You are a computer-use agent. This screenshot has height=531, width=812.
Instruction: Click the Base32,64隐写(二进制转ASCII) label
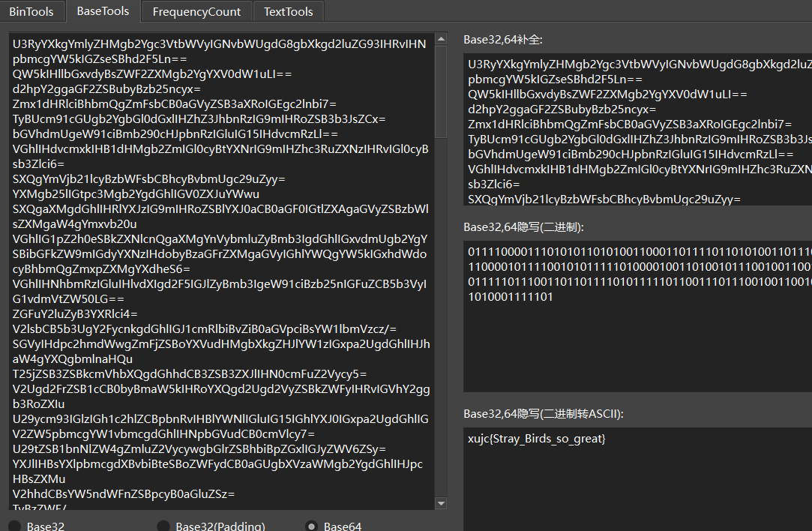click(x=543, y=413)
